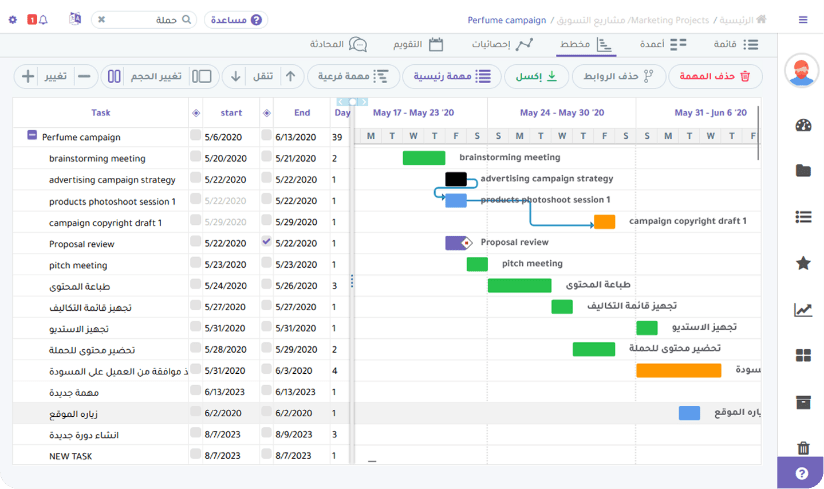Click the حذف المهمه delete task button
This screenshot has height=489, width=824.
[715, 76]
